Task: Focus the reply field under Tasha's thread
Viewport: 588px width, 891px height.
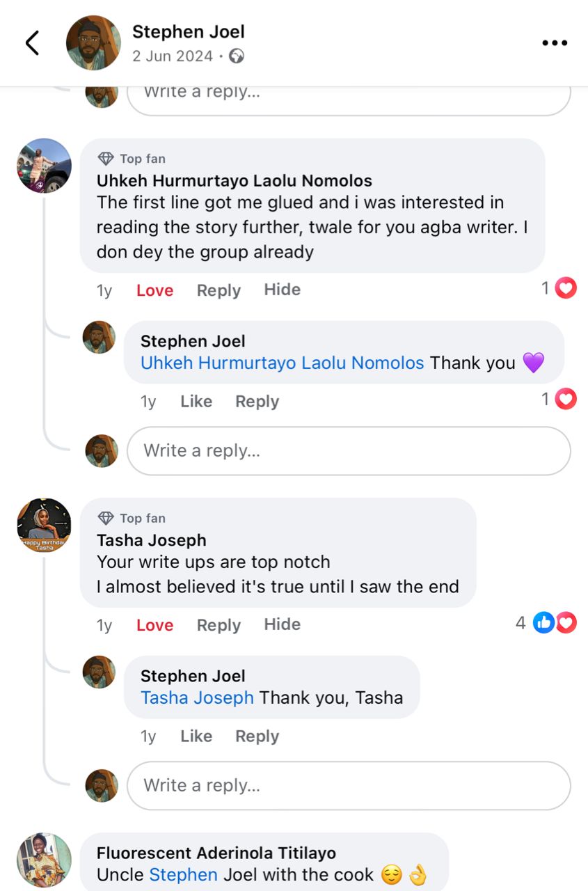Action: [x=348, y=785]
